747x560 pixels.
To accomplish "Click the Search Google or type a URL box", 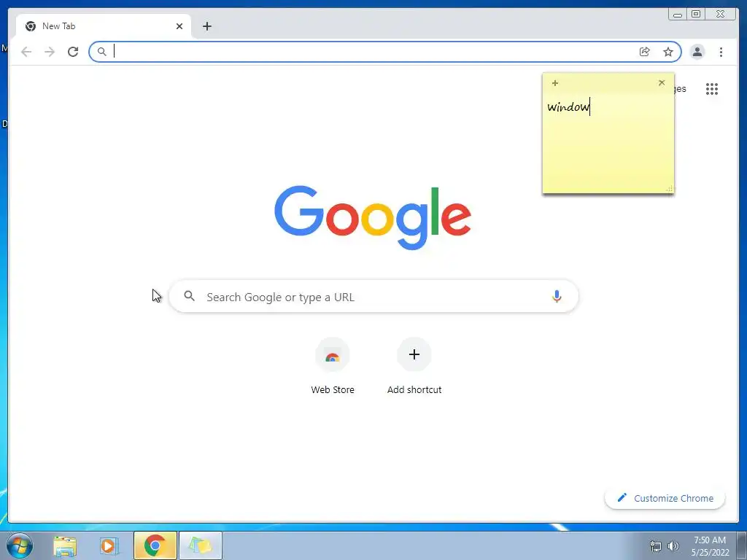I will 373,296.
